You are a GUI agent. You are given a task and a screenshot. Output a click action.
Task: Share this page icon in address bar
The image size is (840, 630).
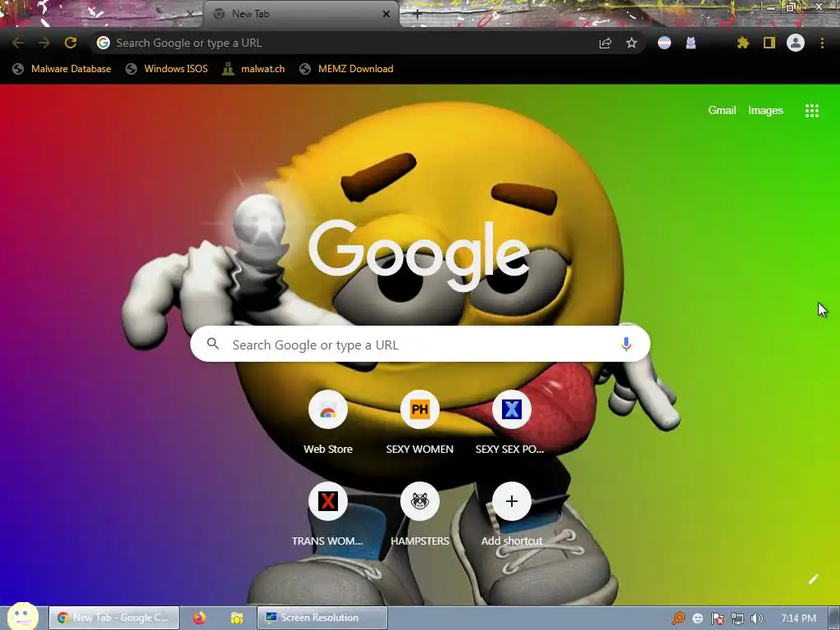click(x=605, y=43)
